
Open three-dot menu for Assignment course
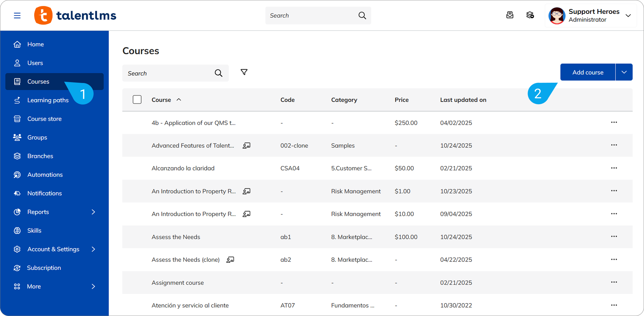pos(614,282)
